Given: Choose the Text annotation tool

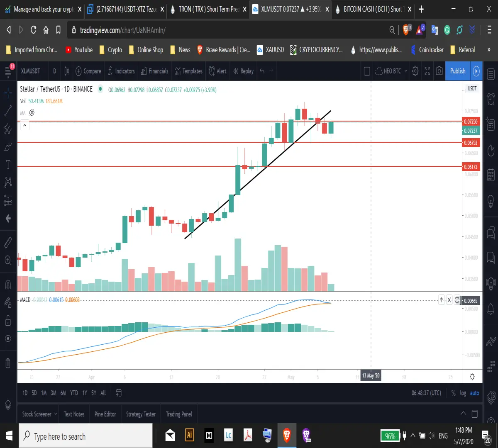Looking at the screenshot, I should coord(8,164).
